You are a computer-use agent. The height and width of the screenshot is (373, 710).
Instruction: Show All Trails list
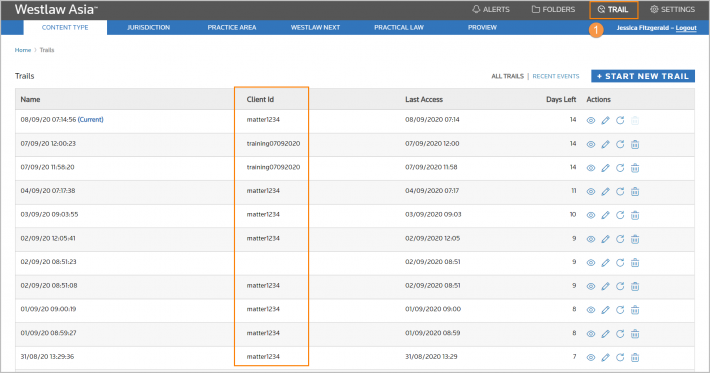click(508, 76)
